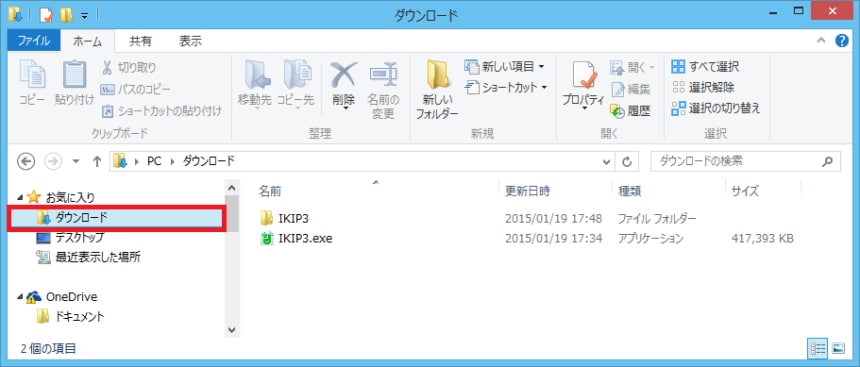The height and width of the screenshot is (367, 860).
Task: Open the 移動先 (Move to) menu
Action: [x=255, y=84]
